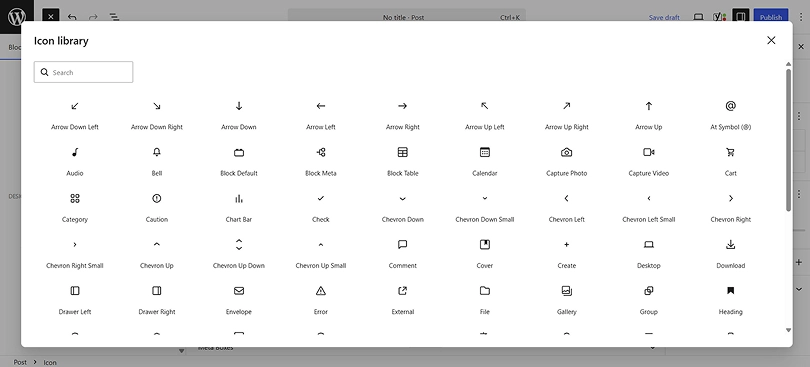This screenshot has width=810, height=367.
Task: Choose the Create plus icon
Action: pyautogui.click(x=567, y=244)
